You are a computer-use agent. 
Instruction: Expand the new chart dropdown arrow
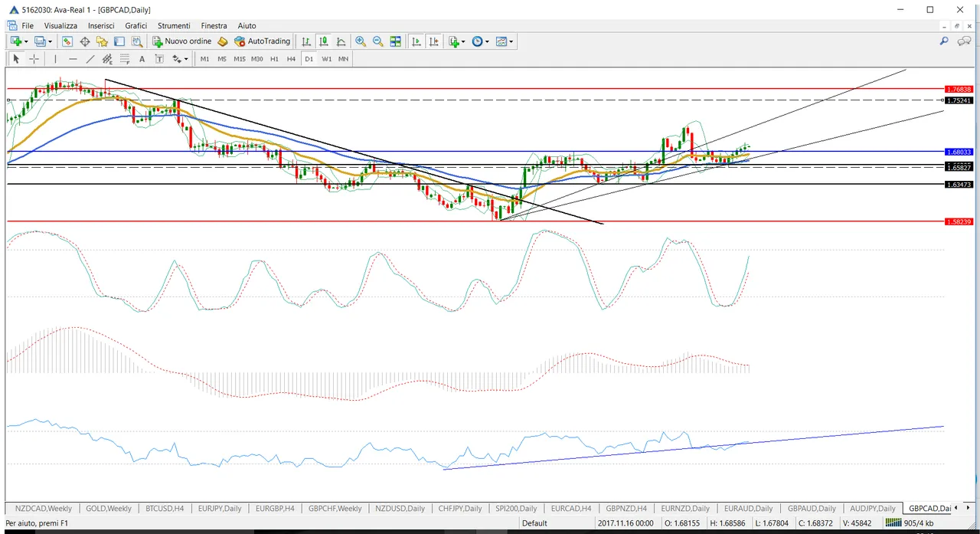[26, 41]
